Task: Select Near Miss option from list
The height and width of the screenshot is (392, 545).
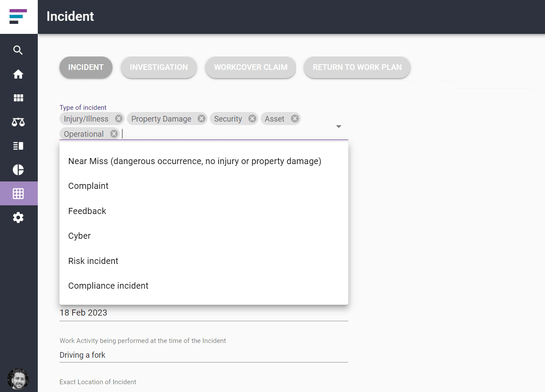Action: 204,161
